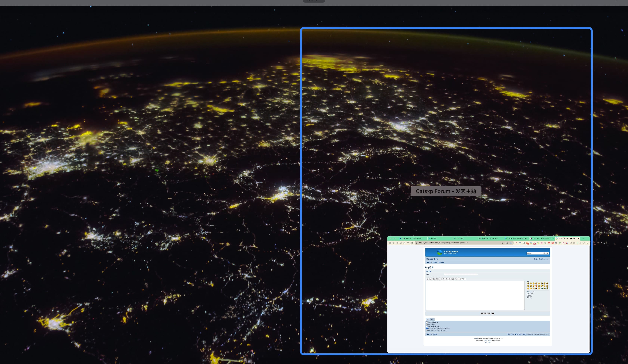Select the Options tab below editor

click(x=428, y=319)
